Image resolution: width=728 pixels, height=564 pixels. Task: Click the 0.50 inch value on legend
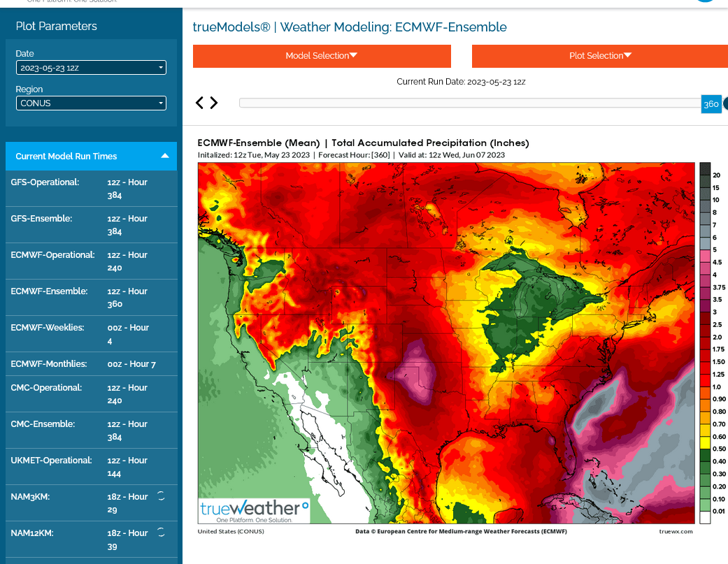click(x=719, y=449)
